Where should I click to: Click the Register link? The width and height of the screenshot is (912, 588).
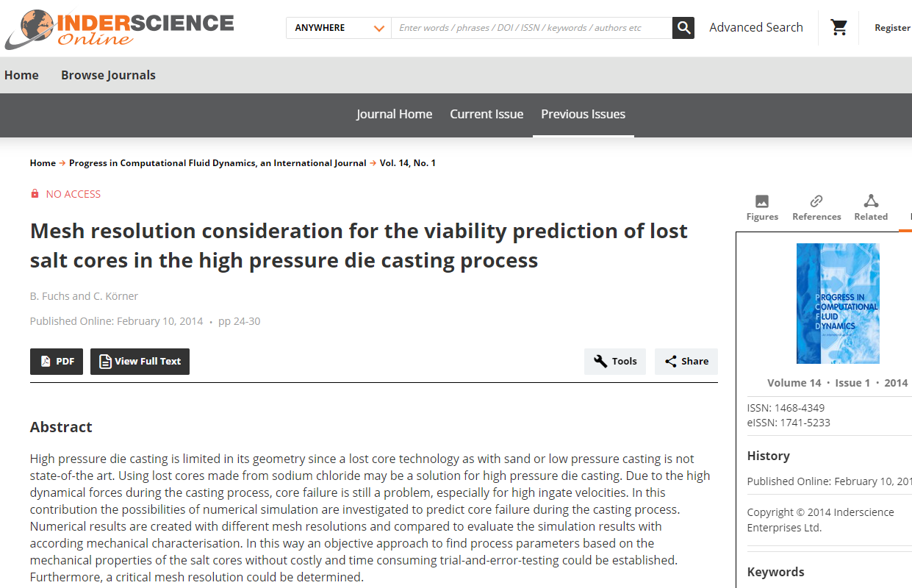tap(892, 28)
